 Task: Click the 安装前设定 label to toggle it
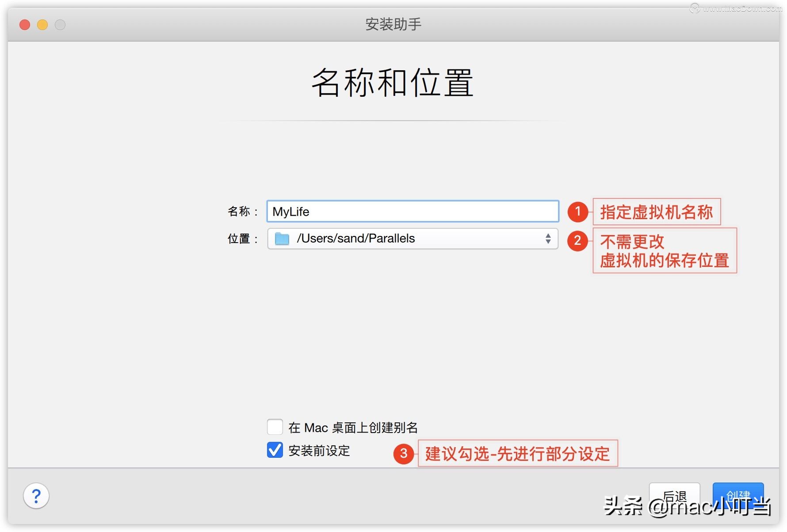coord(318,451)
